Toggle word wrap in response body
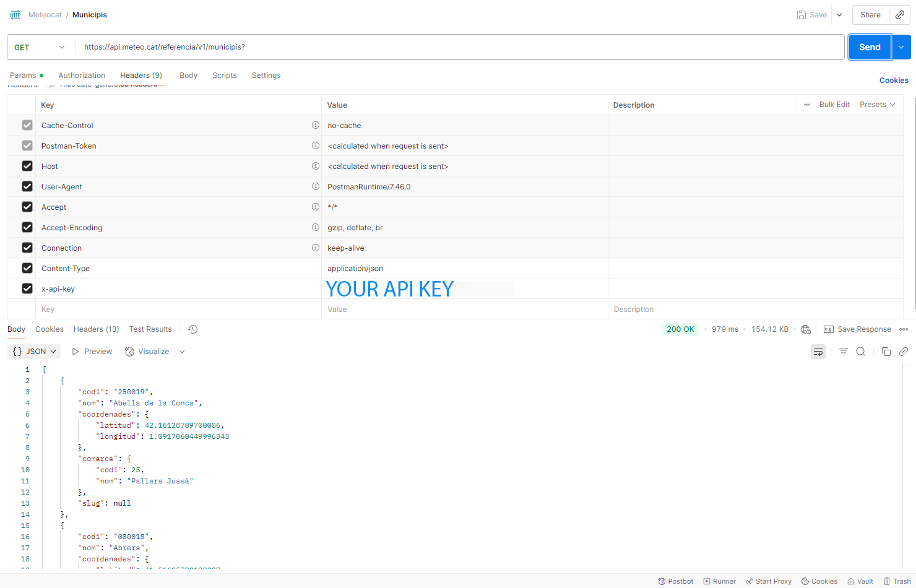 click(x=818, y=352)
